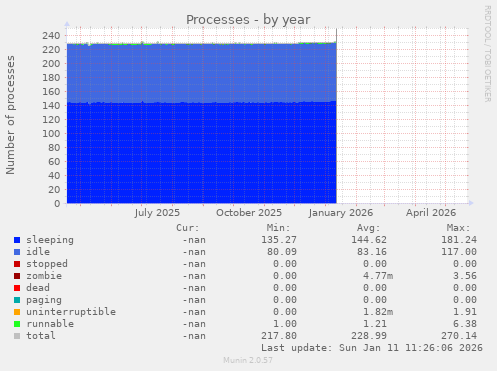Click the idle average value 83.16
497x371 pixels.
372,252
